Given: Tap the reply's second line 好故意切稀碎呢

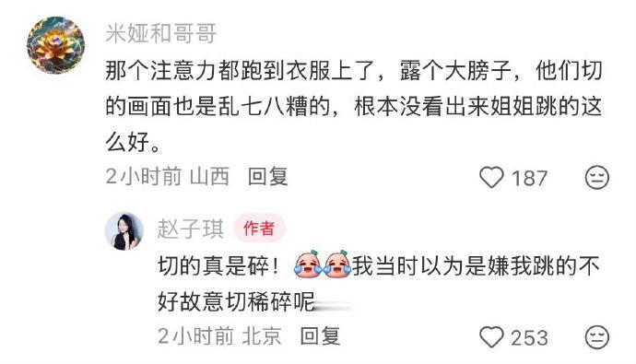Looking at the screenshot, I should [236, 302].
